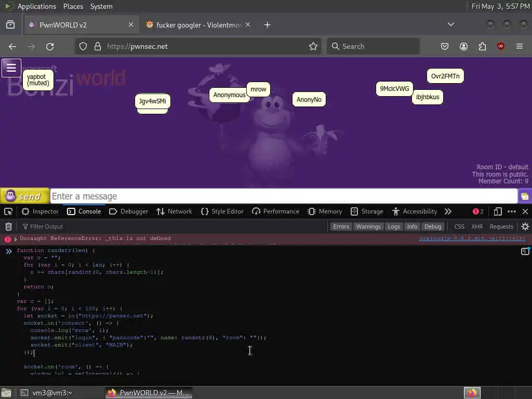Switch to the Inspector tab

pyautogui.click(x=40, y=212)
